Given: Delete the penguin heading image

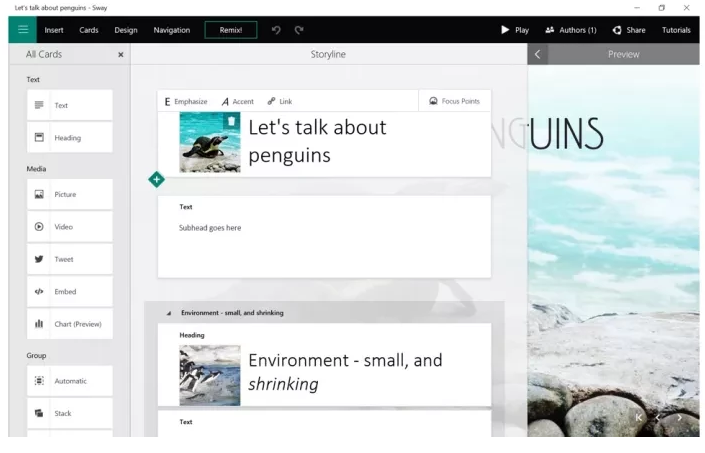Looking at the screenshot, I should (232, 121).
